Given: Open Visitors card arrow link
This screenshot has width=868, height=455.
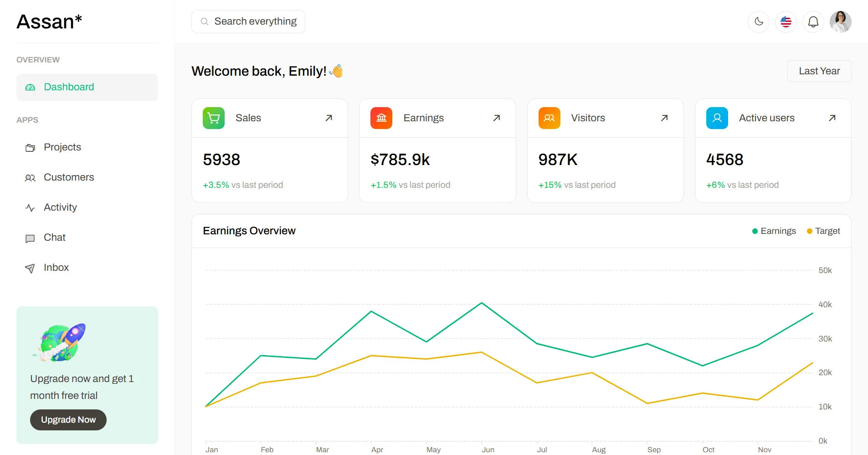Looking at the screenshot, I should coord(664,118).
